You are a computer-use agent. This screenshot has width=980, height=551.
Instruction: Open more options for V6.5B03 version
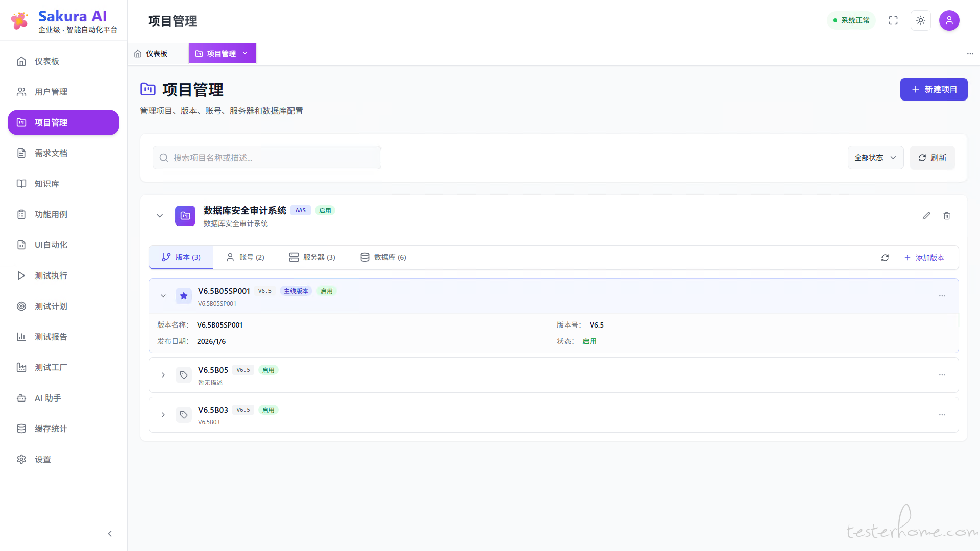coord(942,415)
